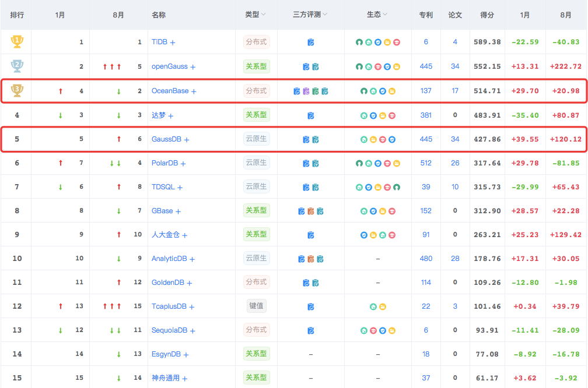This screenshot has width=588, height=388.
Task: Click patent count 137 for OceanBase
Action: (426, 91)
